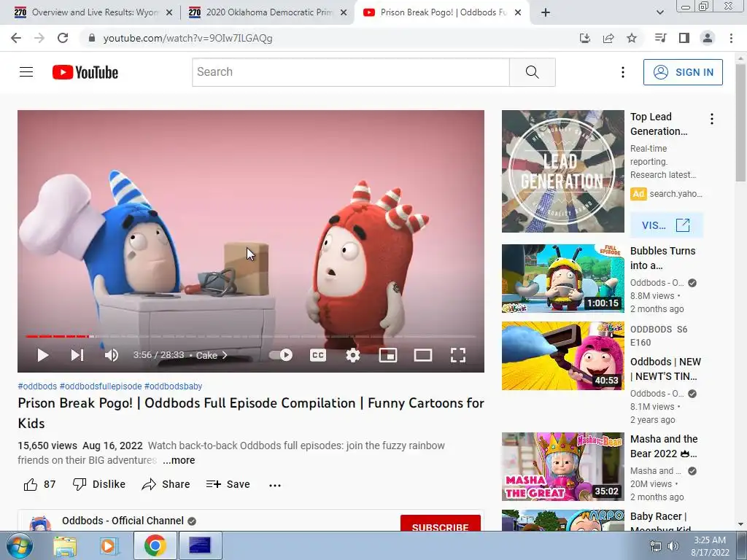The image size is (747, 560).
Task: Toggle the browser side panel
Action: (x=684, y=38)
